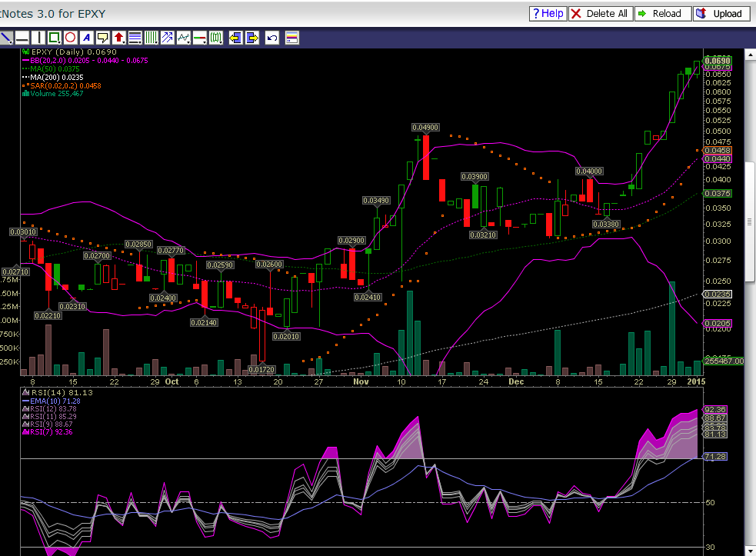Bring annotation forward with right arrow icon

[252, 38]
